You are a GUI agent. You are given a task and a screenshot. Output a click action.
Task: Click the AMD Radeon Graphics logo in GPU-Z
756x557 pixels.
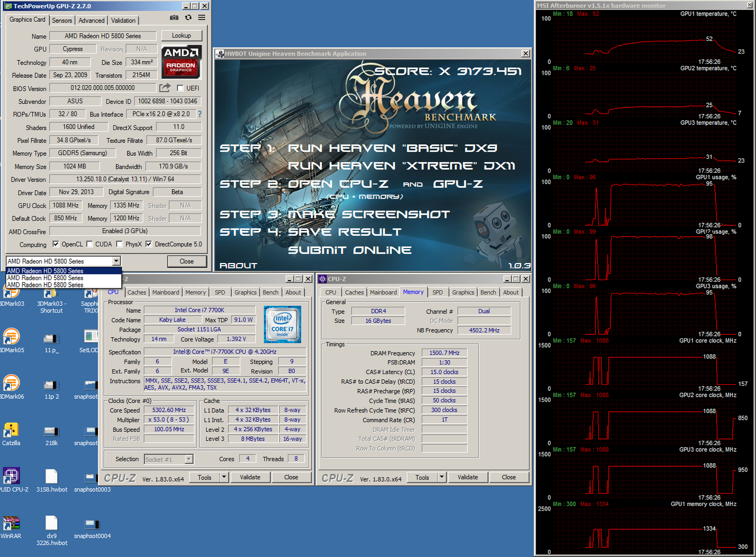(181, 62)
